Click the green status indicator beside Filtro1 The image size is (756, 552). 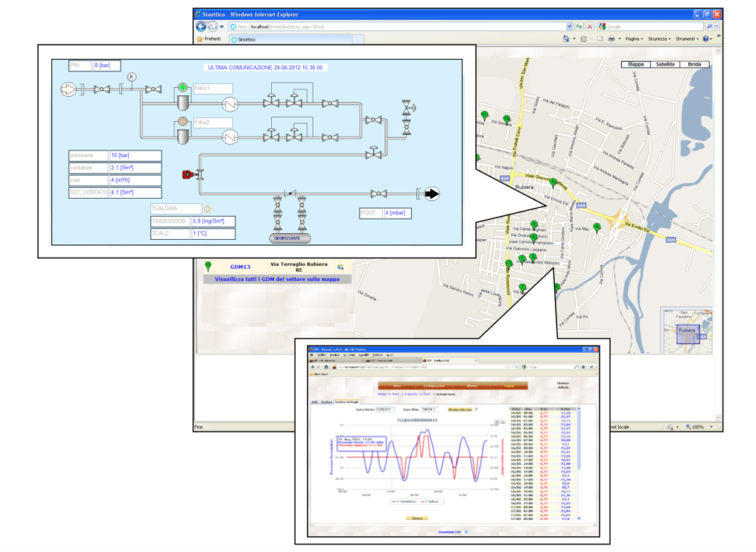click(182, 87)
